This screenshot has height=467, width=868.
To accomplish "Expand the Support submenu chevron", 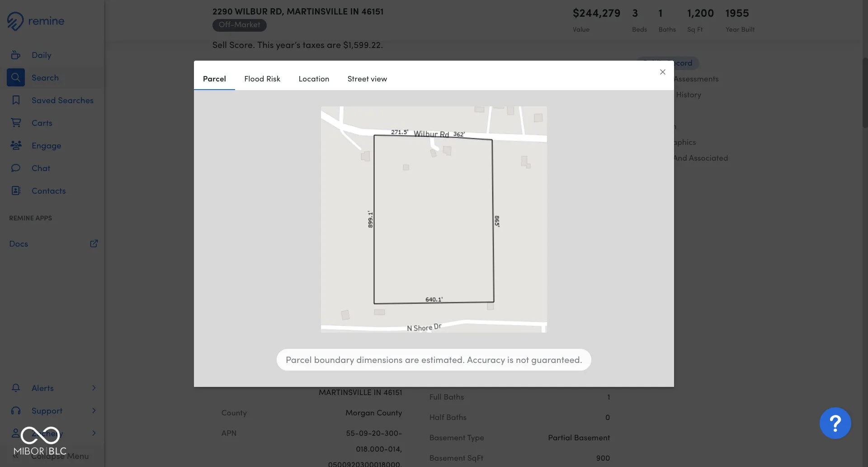I will click(x=94, y=411).
